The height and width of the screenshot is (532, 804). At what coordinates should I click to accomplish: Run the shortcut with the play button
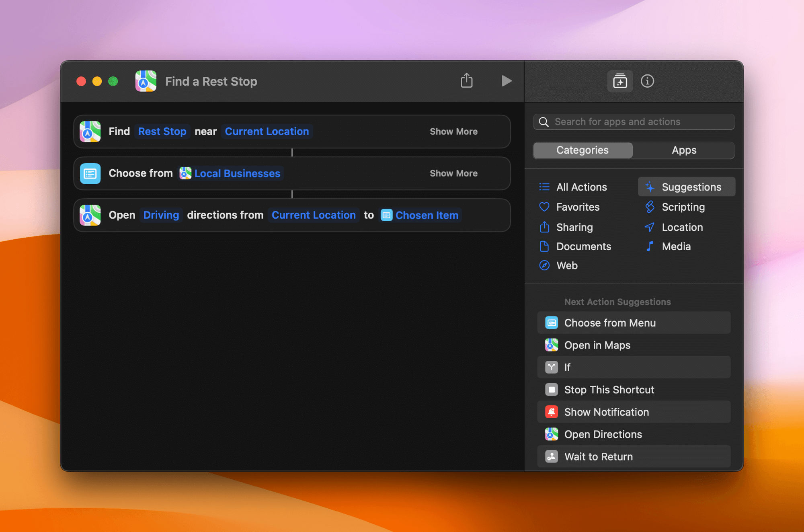pos(507,81)
